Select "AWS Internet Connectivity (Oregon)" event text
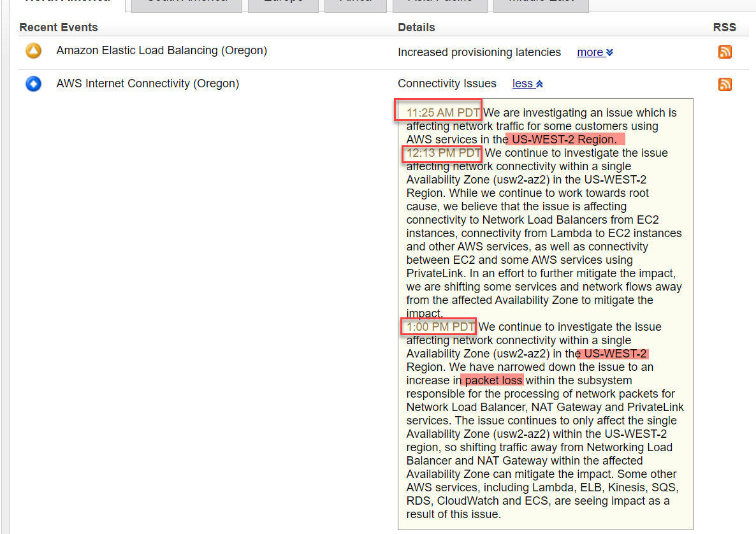The image size is (756, 534). (x=147, y=83)
